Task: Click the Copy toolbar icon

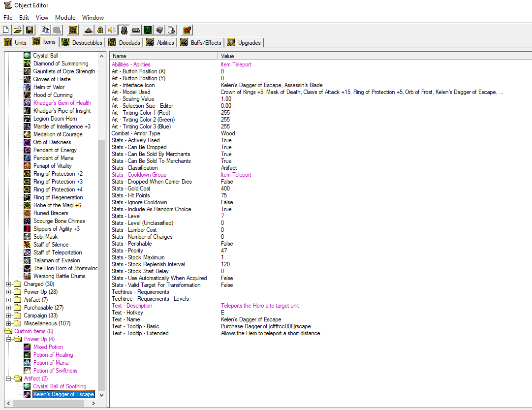Action: click(x=45, y=30)
